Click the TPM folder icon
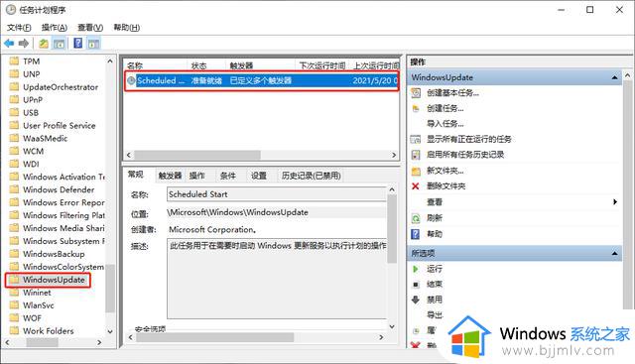635x364 pixels. tap(14, 61)
